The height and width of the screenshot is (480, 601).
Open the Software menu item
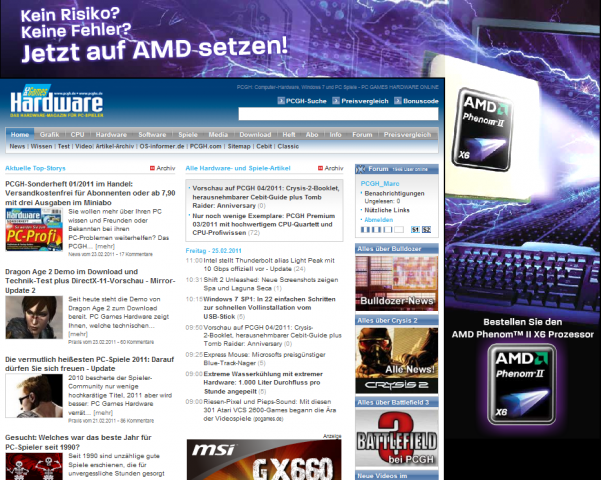152,135
